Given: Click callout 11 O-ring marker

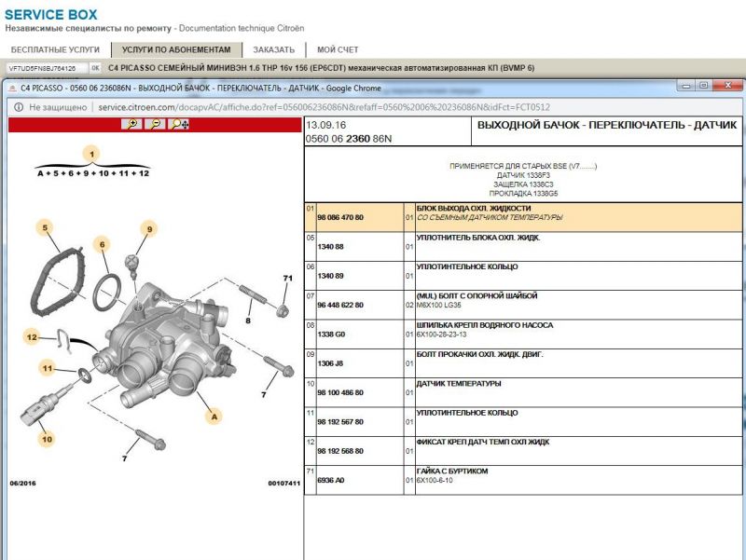Looking at the screenshot, I should coord(45,369).
